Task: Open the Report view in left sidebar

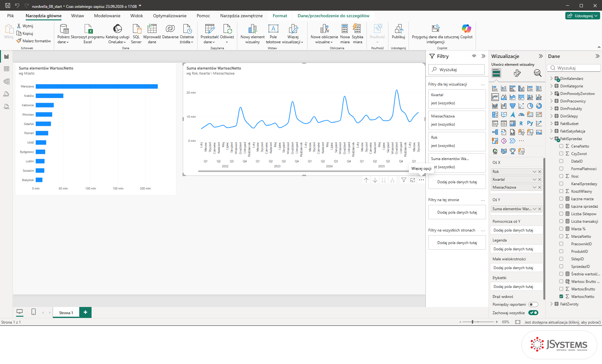Action: pos(6,56)
